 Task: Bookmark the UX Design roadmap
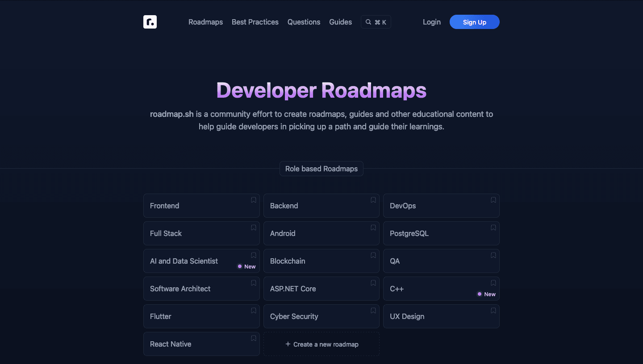click(x=493, y=310)
